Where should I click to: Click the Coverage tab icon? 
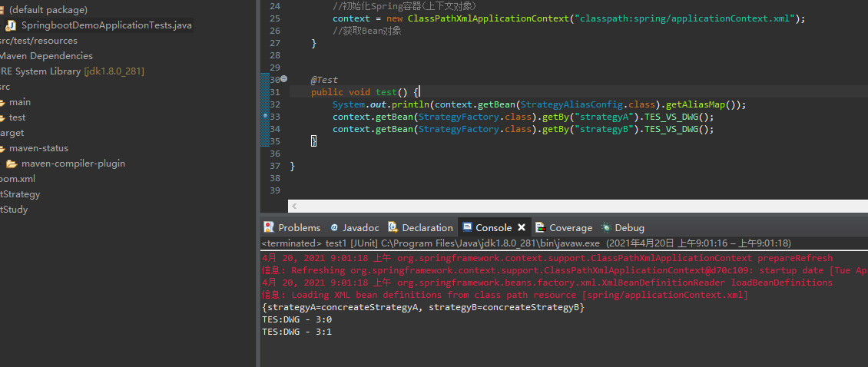[x=541, y=227]
